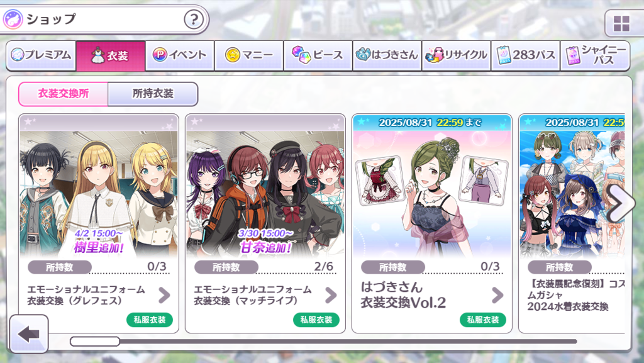Click the horizontal scrollbar handle
Image resolution: width=644 pixels, height=363 pixels.
(95, 341)
